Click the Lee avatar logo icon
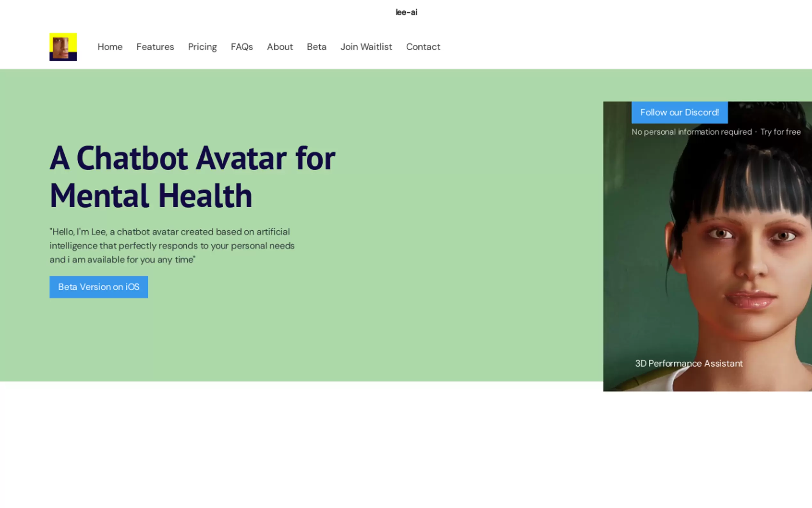 click(63, 47)
